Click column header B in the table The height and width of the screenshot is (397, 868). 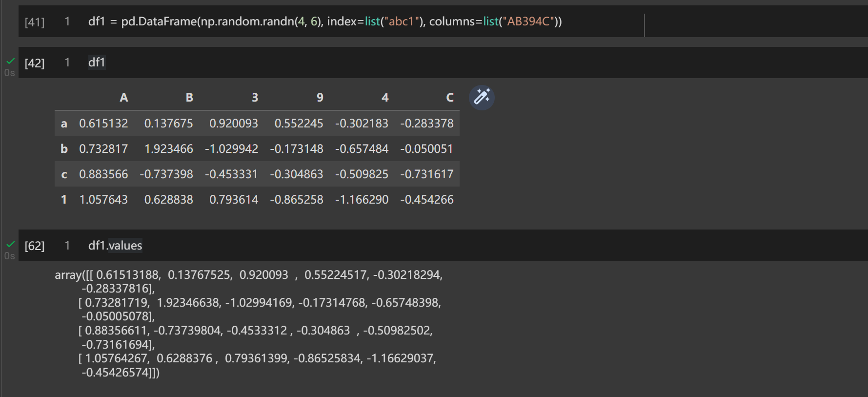[189, 98]
